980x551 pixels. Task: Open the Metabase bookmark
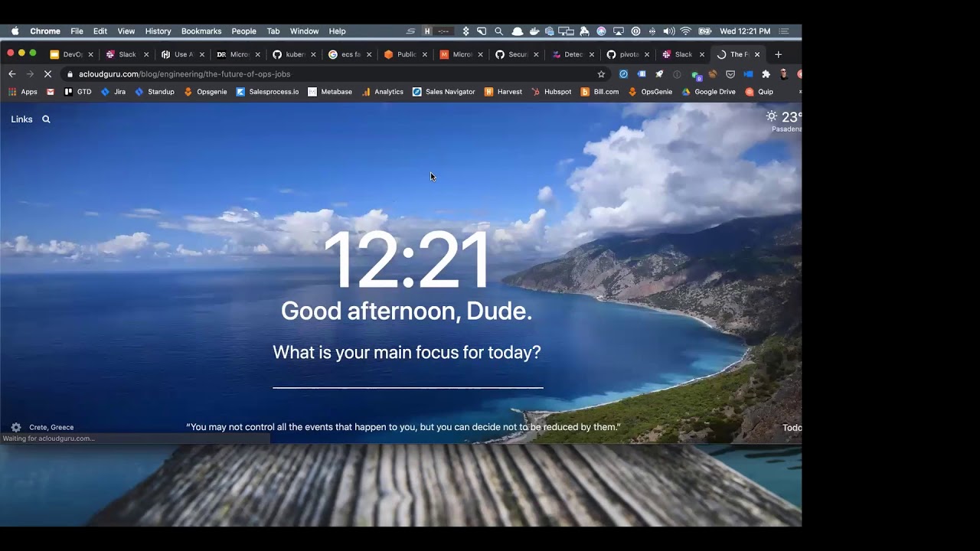[x=330, y=92]
